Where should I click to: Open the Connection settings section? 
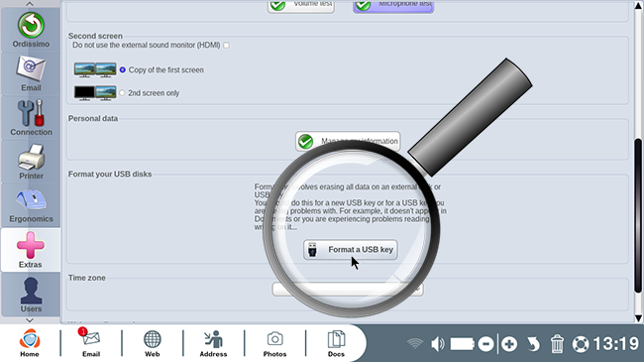[31, 118]
